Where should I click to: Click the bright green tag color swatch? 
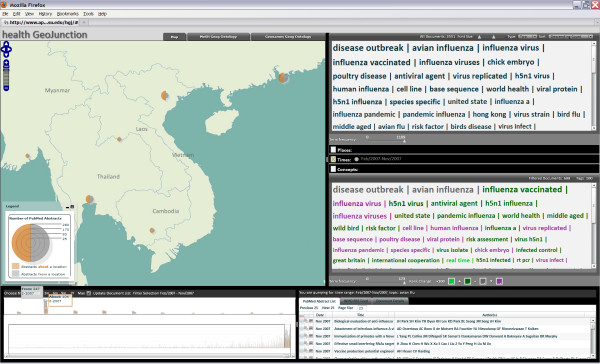tap(452, 281)
